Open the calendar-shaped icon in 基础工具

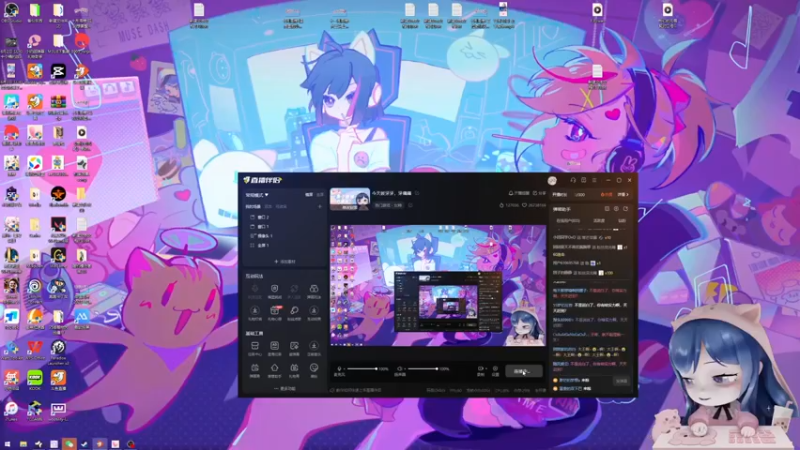pyautogui.click(x=255, y=367)
